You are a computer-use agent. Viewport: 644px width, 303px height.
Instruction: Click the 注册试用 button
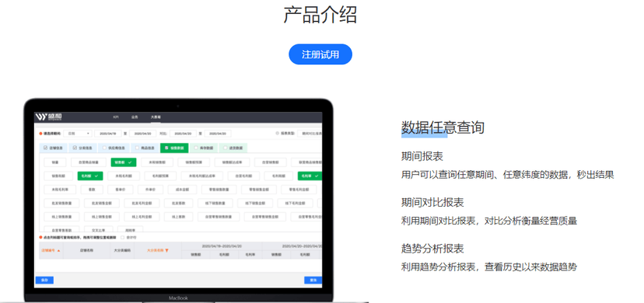coord(320,54)
